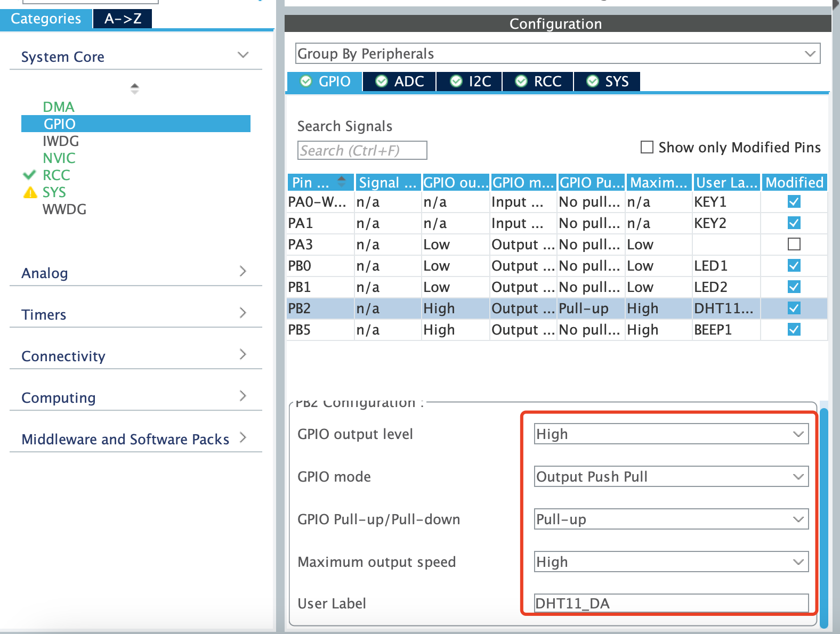Open the GPIO mode Output Push Pull dropdown
This screenshot has height=634, width=840.
pos(671,476)
